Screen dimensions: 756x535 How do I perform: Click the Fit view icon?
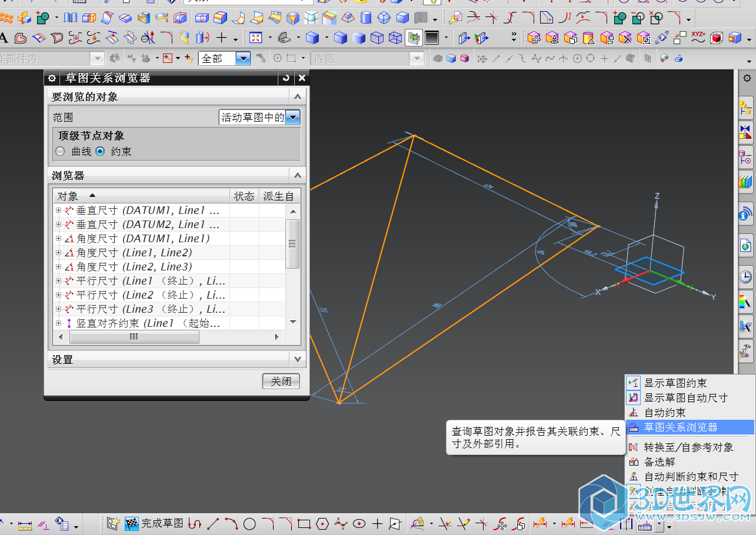click(255, 38)
